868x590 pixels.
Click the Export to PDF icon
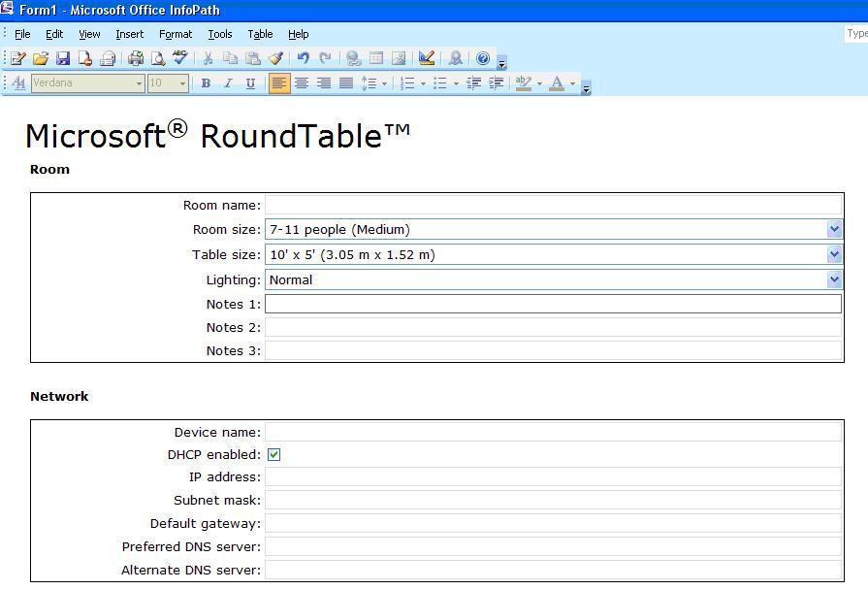(x=85, y=58)
